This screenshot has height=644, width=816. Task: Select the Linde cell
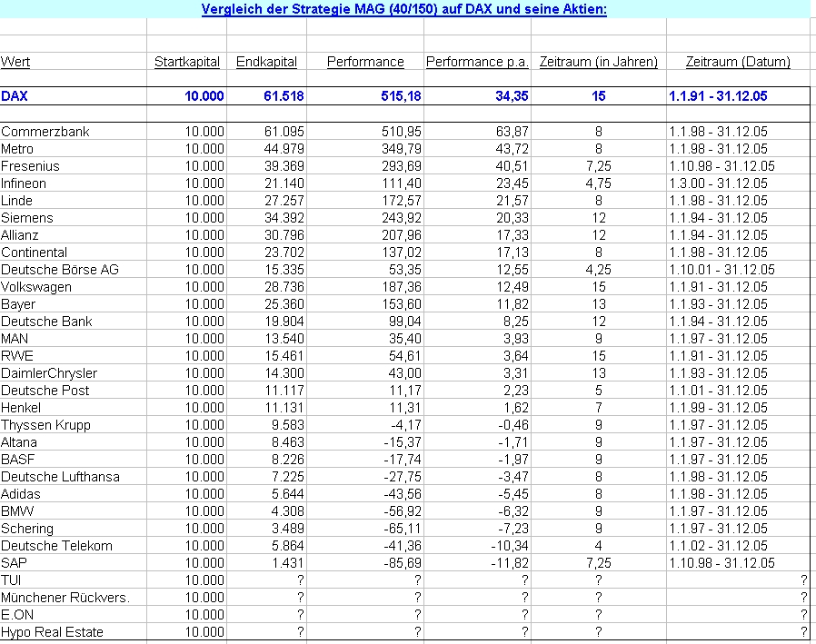click(x=16, y=200)
